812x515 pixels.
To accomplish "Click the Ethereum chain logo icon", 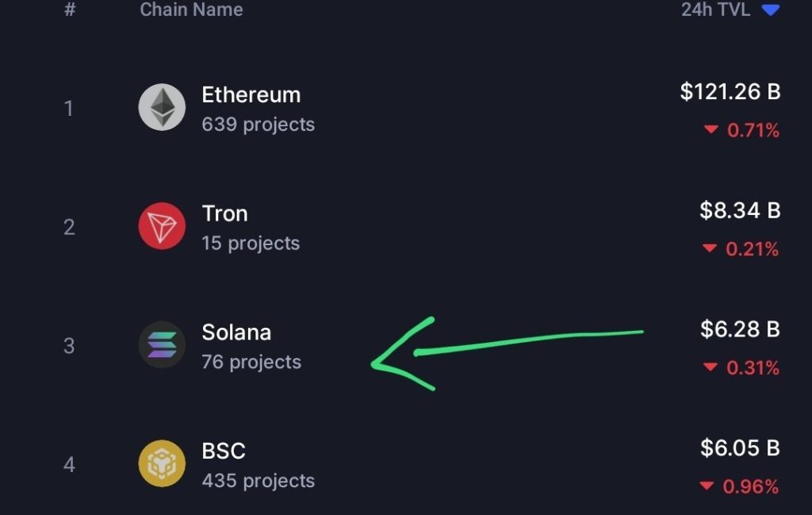I will (x=162, y=107).
